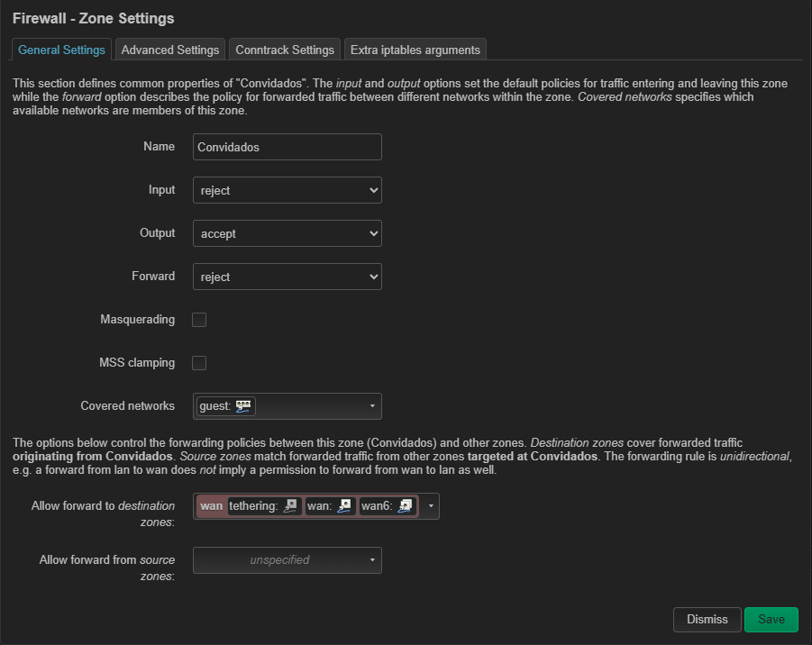Toggle the MSS clamping checkbox
The height and width of the screenshot is (645, 812).
pos(199,363)
